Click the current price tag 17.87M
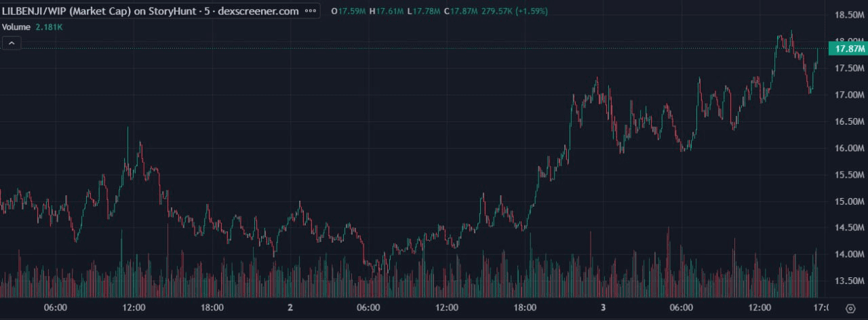Viewport: 868px width, 320px height. click(x=850, y=49)
